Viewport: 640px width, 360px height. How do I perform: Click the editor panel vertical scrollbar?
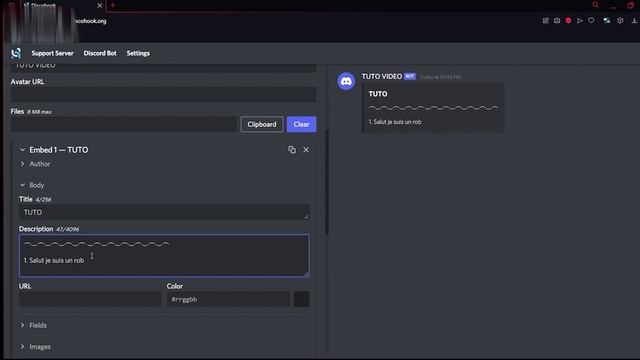coord(327,182)
